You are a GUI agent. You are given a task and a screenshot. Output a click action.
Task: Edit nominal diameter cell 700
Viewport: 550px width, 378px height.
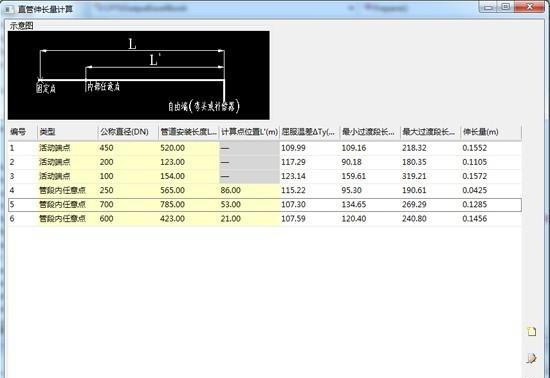click(128, 204)
